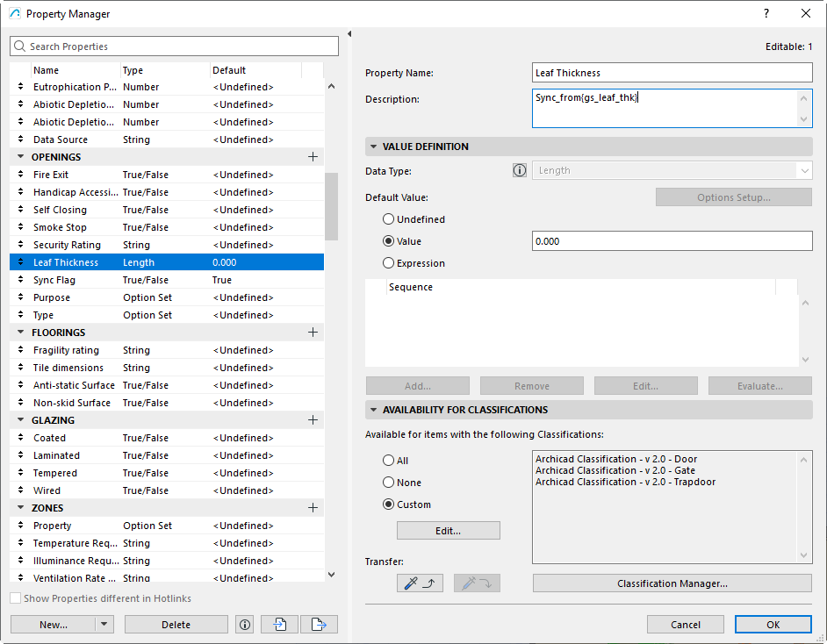Click the property list scroll-up arrow
The width and height of the screenshot is (827, 644).
[x=331, y=86]
